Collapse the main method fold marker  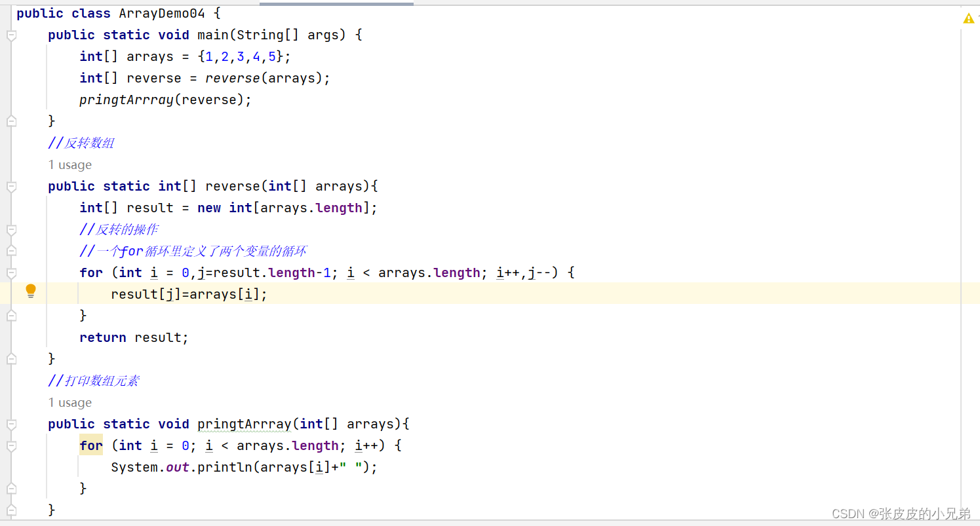tap(11, 35)
